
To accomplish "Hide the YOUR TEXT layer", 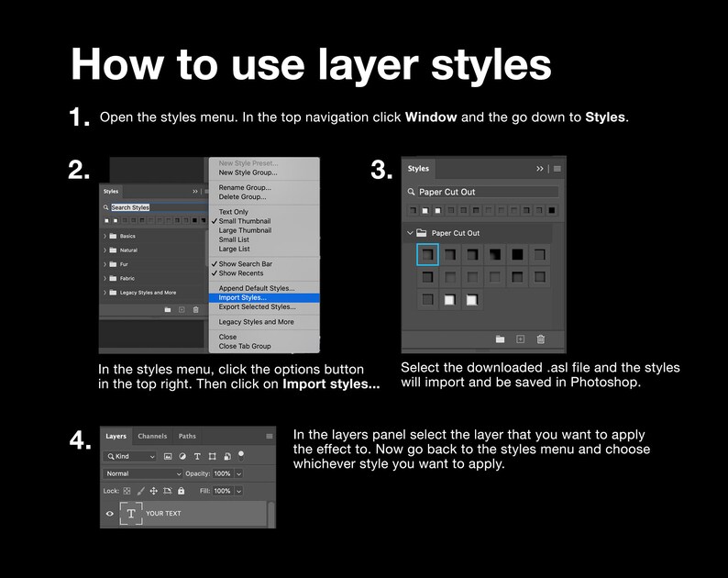I will (110, 514).
